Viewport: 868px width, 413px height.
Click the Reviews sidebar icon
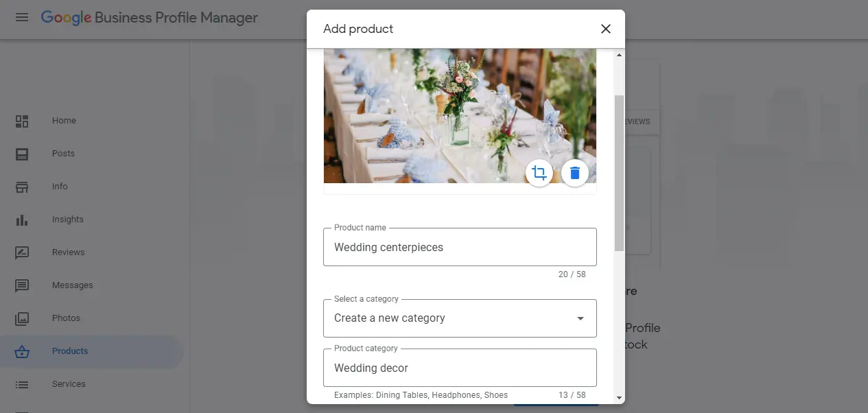(x=22, y=252)
